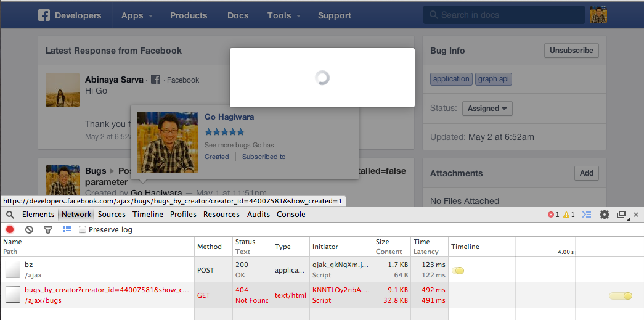Click the dock-to-window DevTools icon
This screenshot has width=644, height=320.
[x=621, y=215]
